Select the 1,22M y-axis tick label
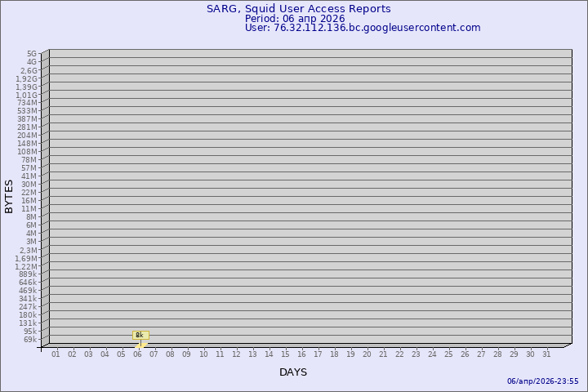 (27, 266)
